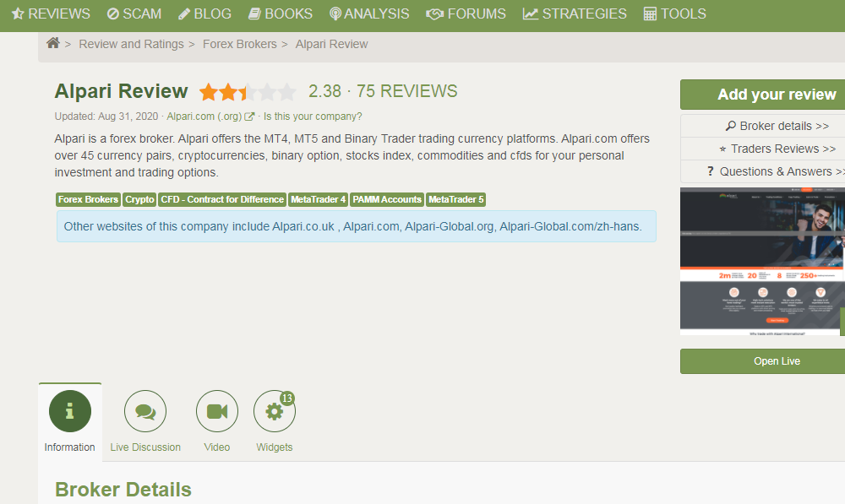Click the Broker Details heading

tap(123, 490)
